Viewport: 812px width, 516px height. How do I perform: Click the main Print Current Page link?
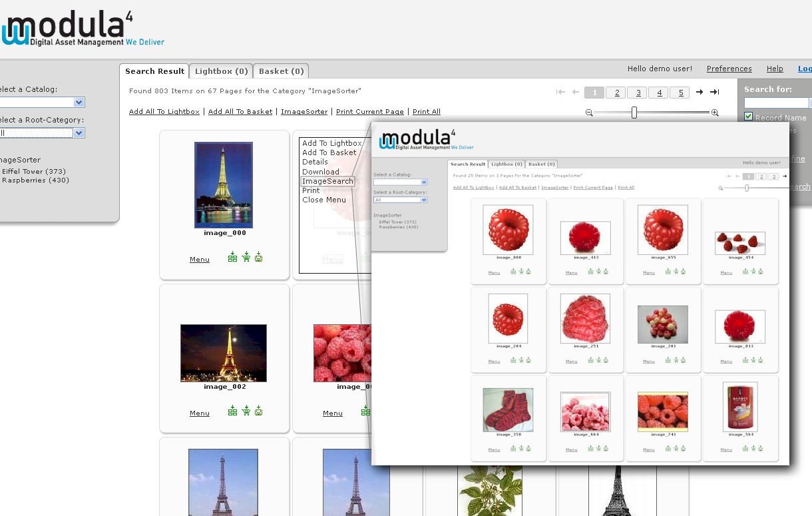[370, 112]
